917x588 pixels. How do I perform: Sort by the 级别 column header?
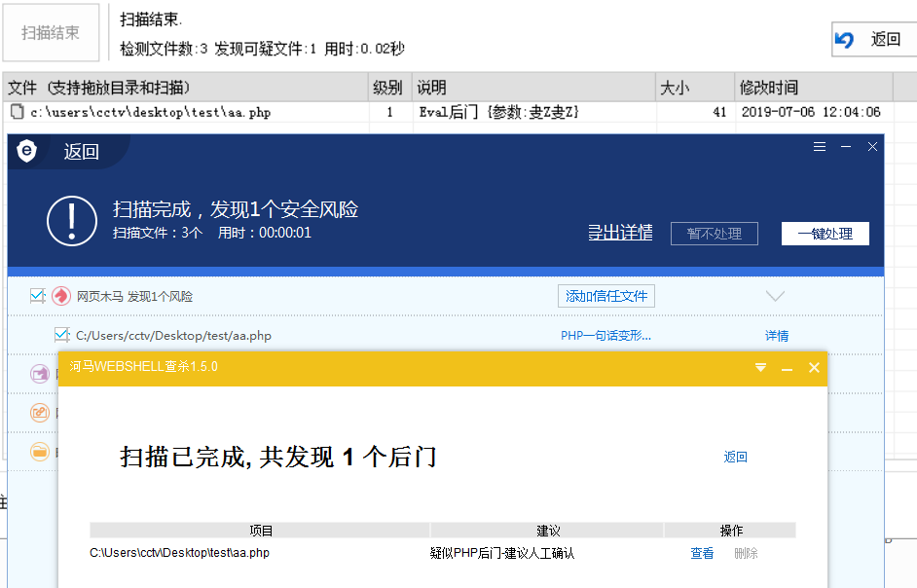(x=389, y=88)
